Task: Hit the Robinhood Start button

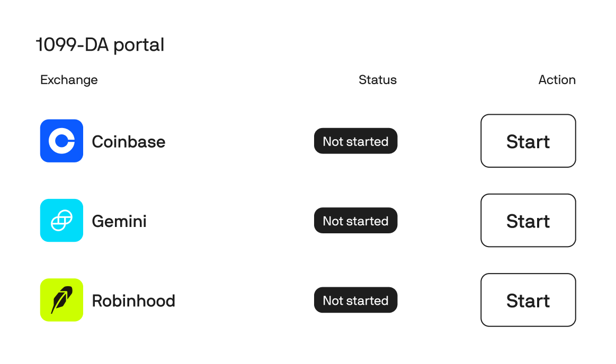Action: tap(528, 300)
